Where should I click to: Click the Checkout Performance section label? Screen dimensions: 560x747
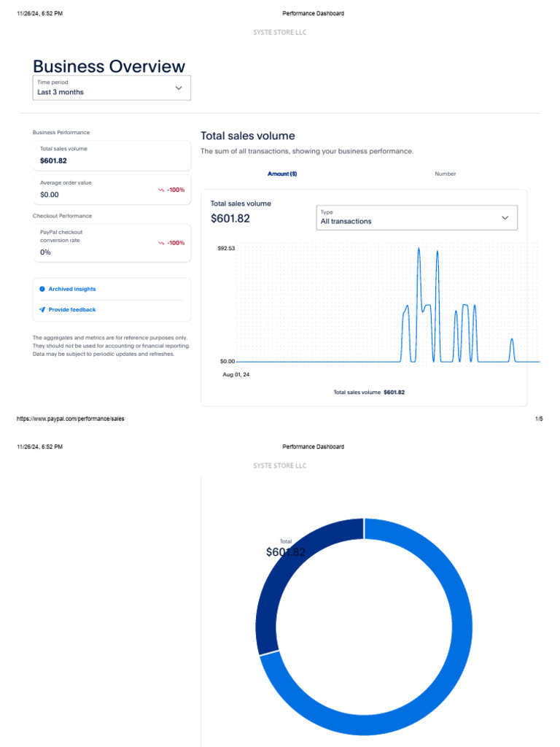click(62, 216)
